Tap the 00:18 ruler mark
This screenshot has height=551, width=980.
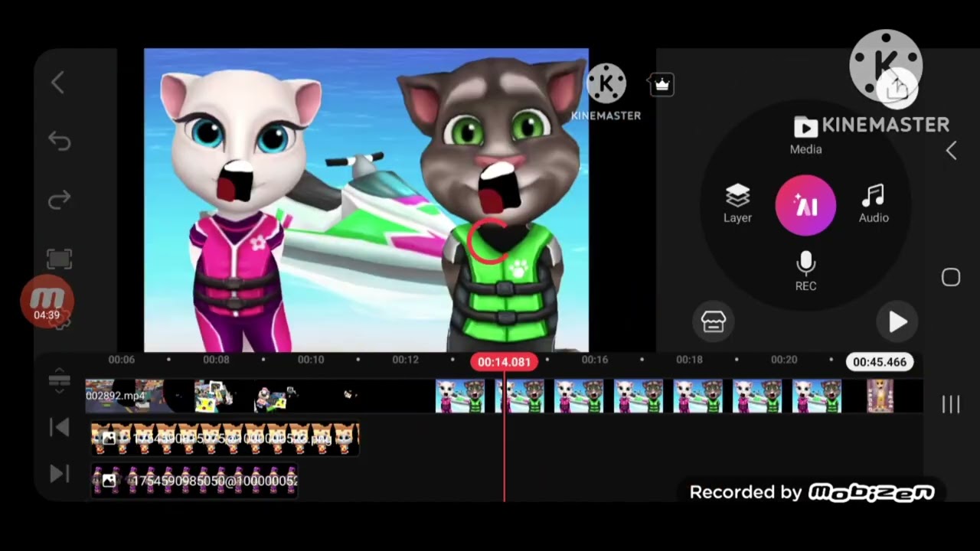tap(689, 360)
